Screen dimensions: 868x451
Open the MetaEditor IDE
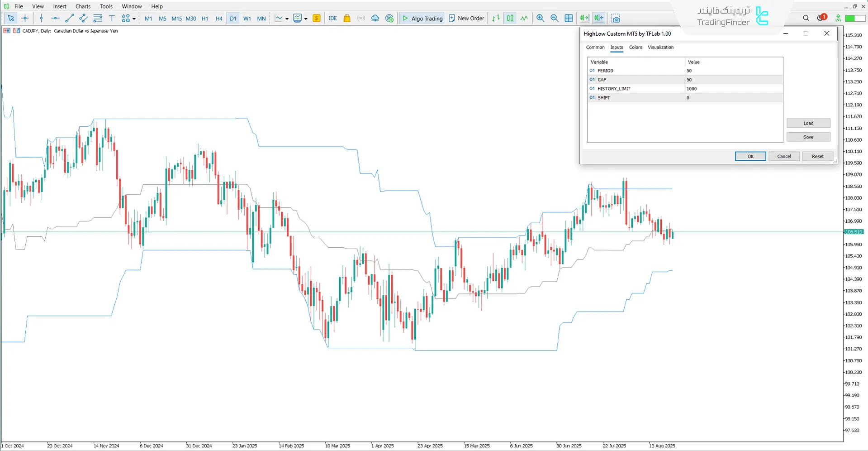click(332, 18)
